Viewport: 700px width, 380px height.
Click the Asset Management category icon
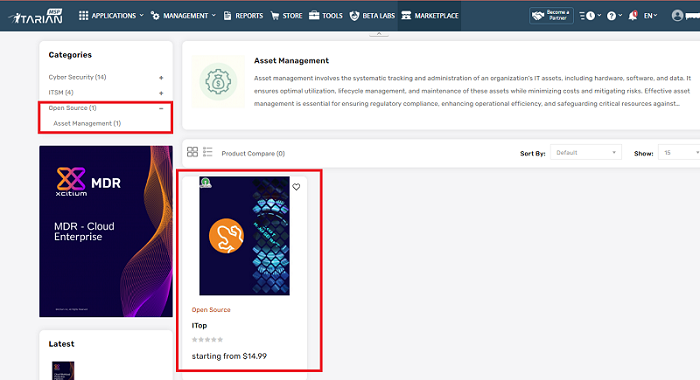pos(218,82)
